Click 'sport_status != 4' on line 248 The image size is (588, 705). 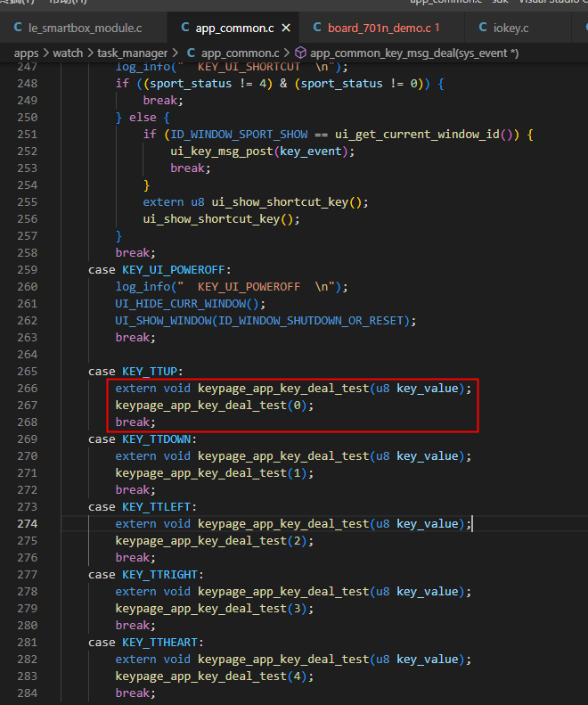[x=208, y=84]
